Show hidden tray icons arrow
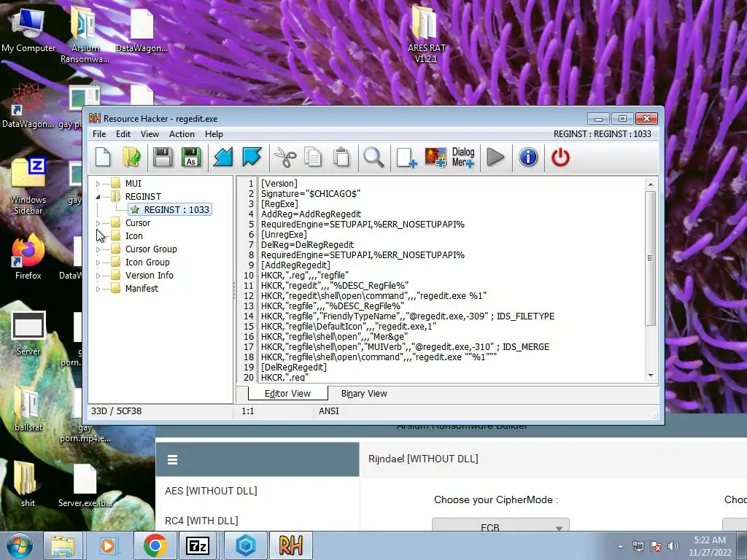 [620, 547]
